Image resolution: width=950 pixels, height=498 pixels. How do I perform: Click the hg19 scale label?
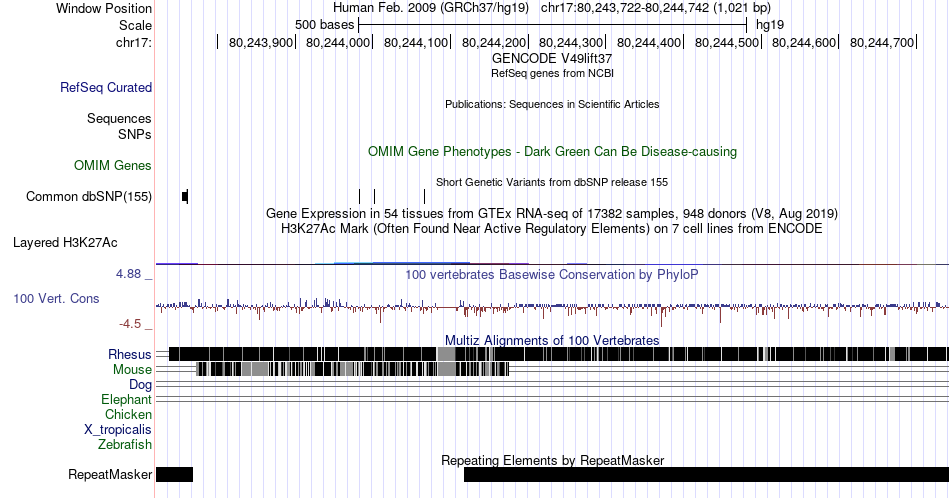pos(770,25)
